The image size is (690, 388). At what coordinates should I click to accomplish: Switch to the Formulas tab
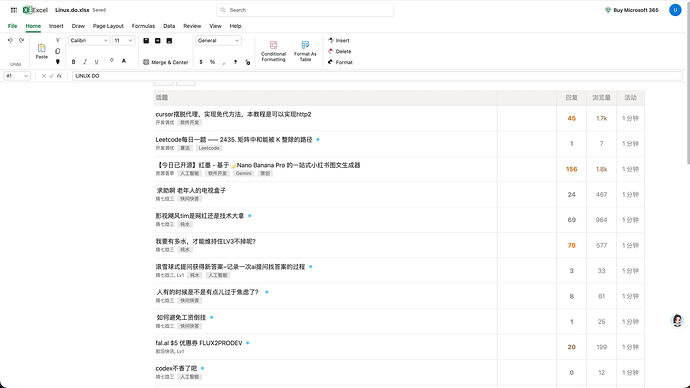click(143, 26)
